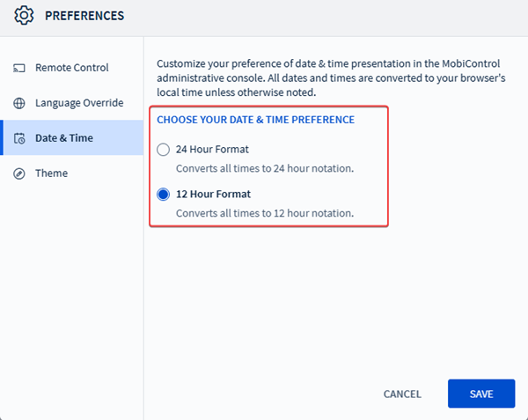This screenshot has width=528, height=420.
Task: Open the Remote Control preferences section
Action: [71, 68]
